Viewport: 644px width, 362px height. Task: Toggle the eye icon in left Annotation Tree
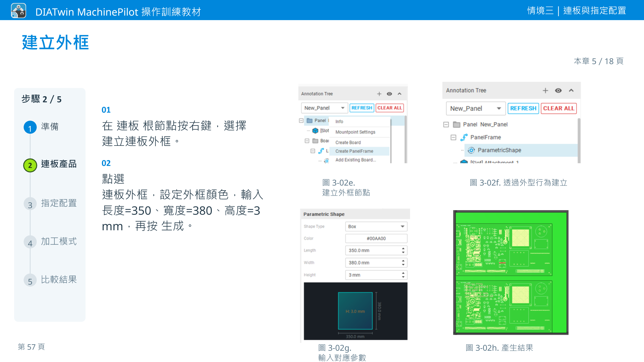click(389, 94)
